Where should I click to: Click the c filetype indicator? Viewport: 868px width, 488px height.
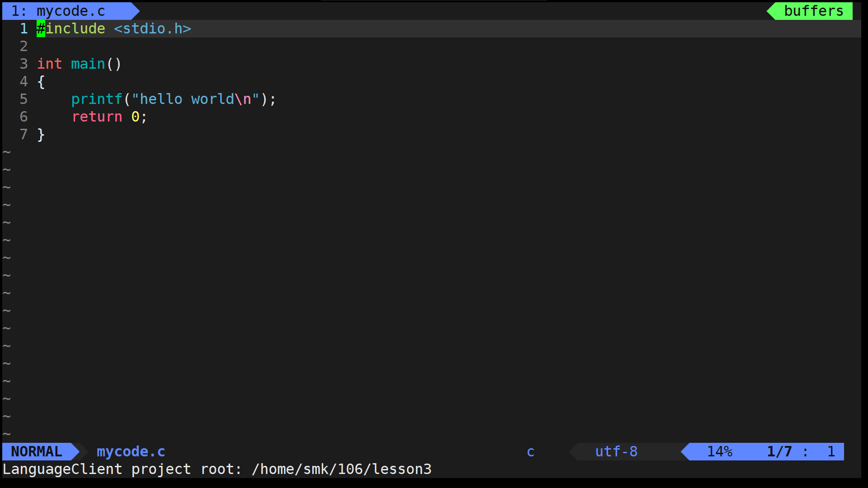tap(531, 451)
